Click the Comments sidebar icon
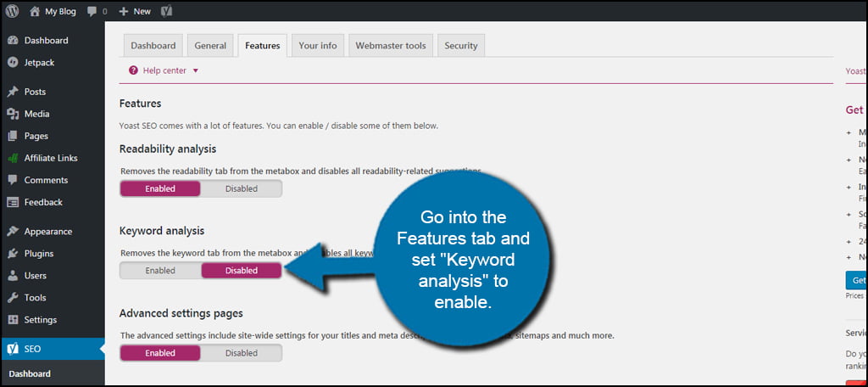 pos(14,180)
